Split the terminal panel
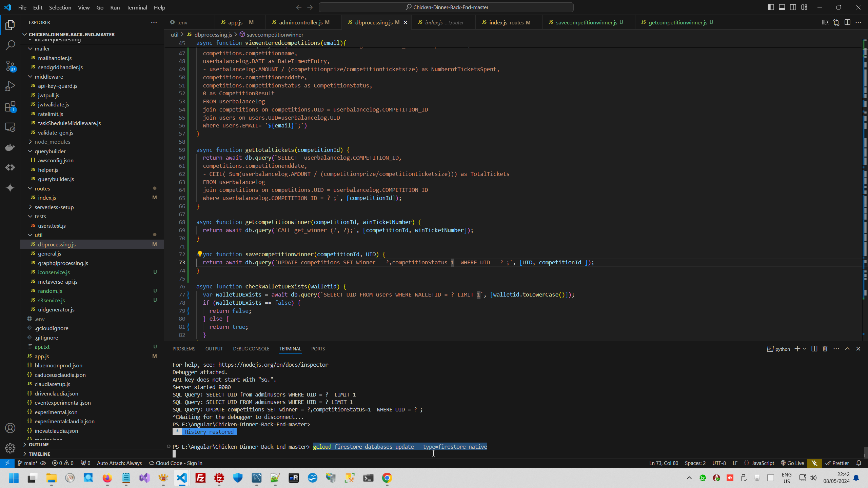 (814, 349)
